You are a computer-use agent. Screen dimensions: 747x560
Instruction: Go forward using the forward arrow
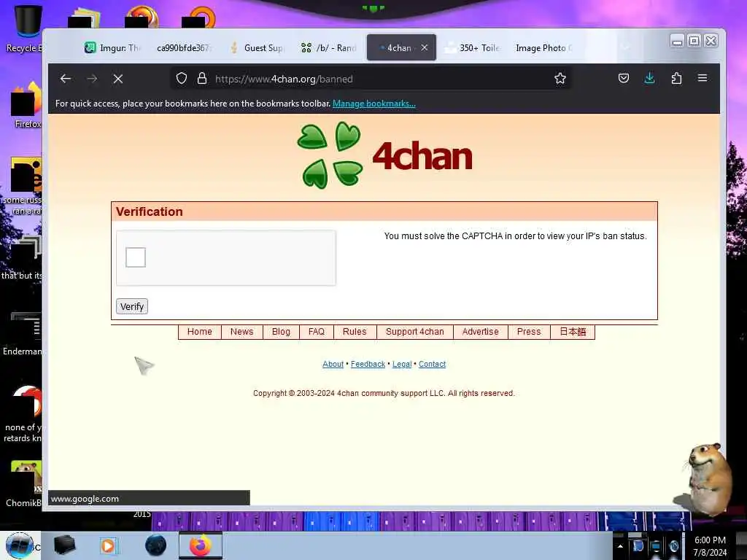pyautogui.click(x=93, y=79)
